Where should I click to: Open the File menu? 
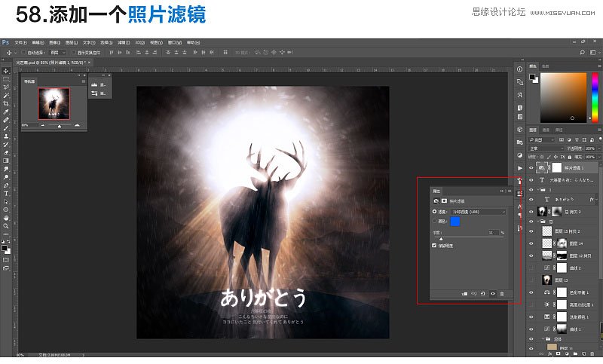point(20,42)
